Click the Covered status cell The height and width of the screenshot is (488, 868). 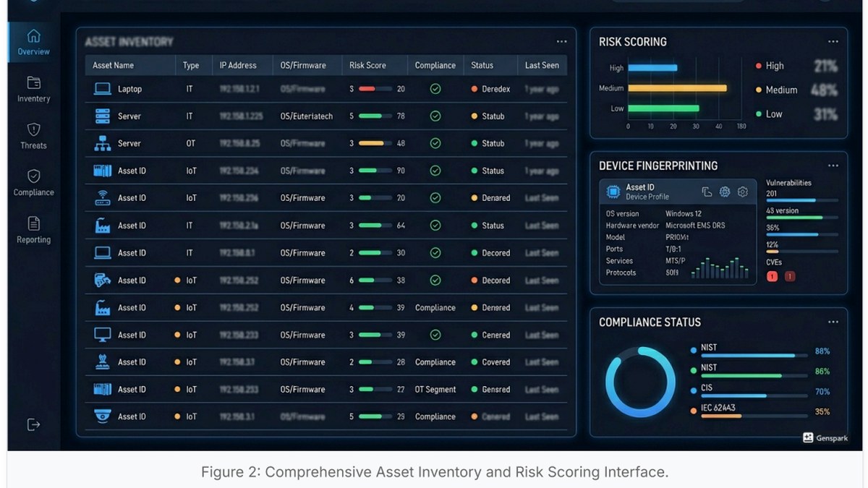(491, 362)
